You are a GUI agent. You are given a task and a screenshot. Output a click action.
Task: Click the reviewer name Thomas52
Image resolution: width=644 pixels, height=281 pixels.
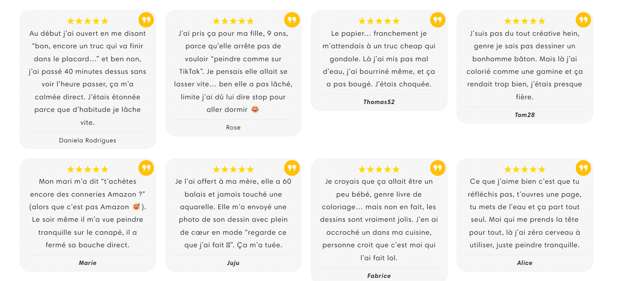tap(379, 102)
